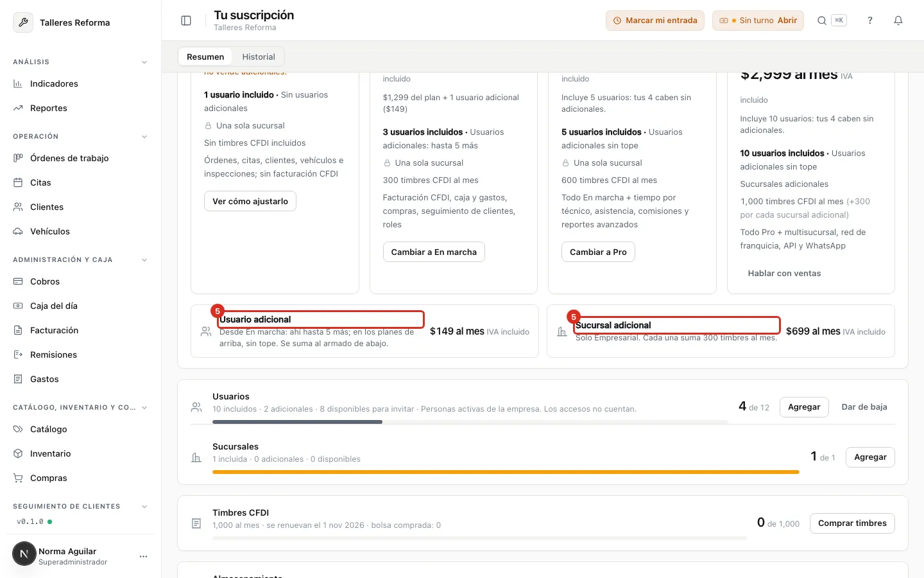Collapse the Catálogo, Inventario section chevron
Screen dimensions: 924x578
point(144,408)
